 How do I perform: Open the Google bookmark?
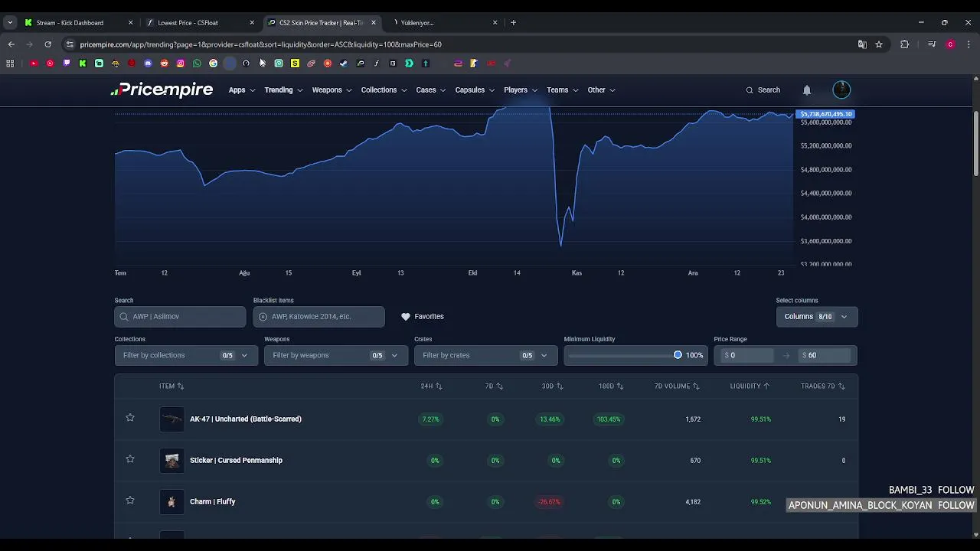click(x=213, y=64)
